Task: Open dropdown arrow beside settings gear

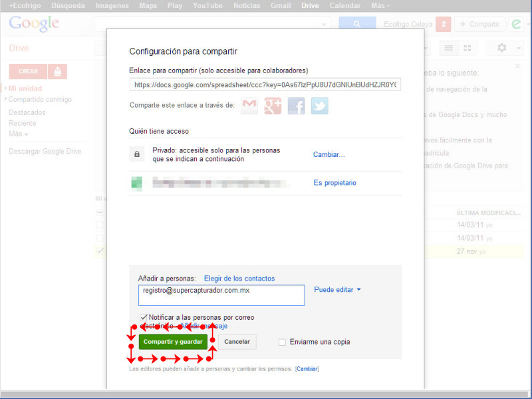Action: pos(519,48)
